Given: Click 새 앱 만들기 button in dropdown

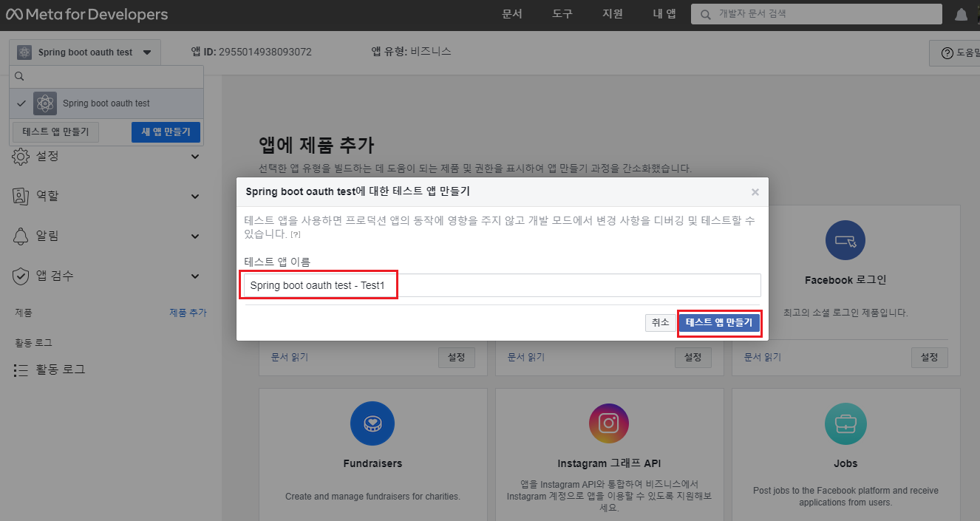Looking at the screenshot, I should click(166, 132).
